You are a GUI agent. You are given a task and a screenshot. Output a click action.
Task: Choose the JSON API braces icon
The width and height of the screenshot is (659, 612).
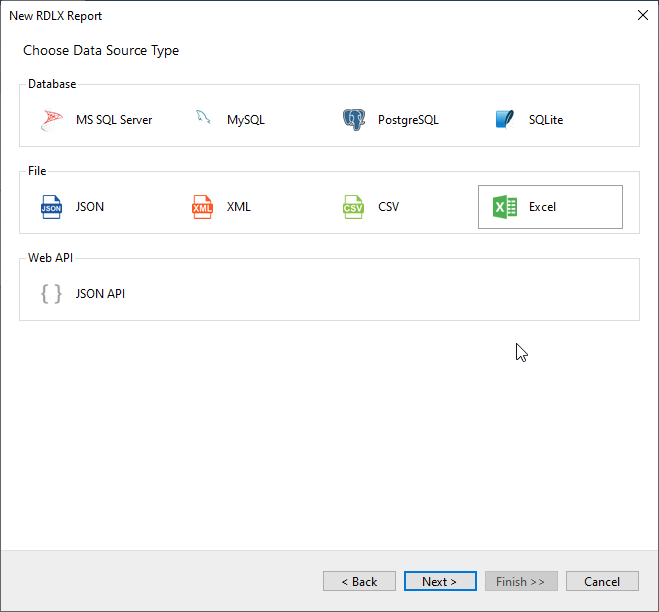pos(51,294)
